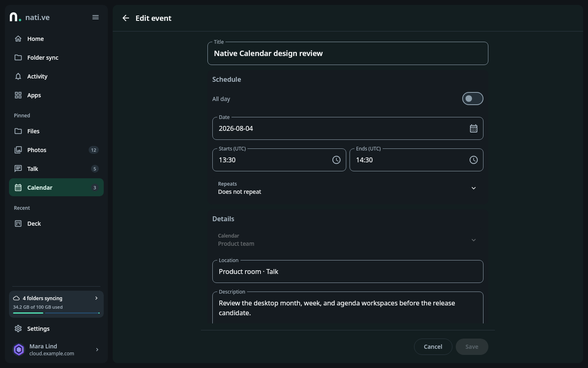The width and height of the screenshot is (588, 368).
Task: Click the Date field value 2026-08-04
Action: (x=236, y=128)
